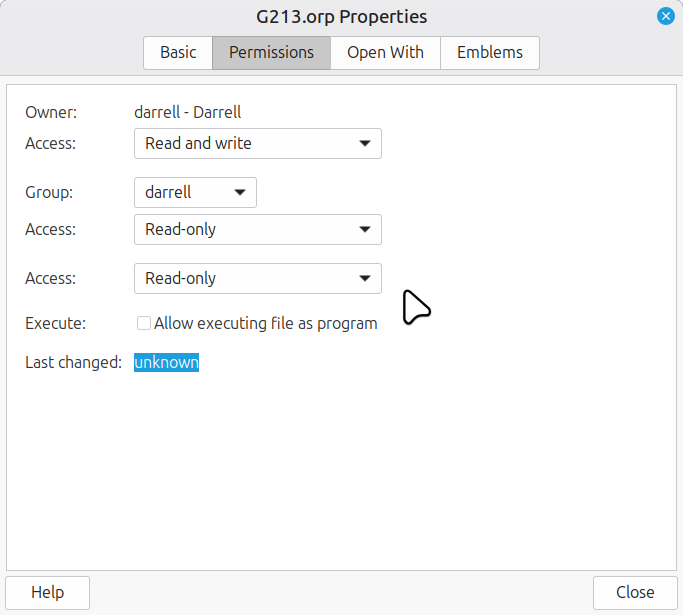This screenshot has width=683, height=615.
Task: Close the properties dialog with the X icon
Action: (665, 16)
